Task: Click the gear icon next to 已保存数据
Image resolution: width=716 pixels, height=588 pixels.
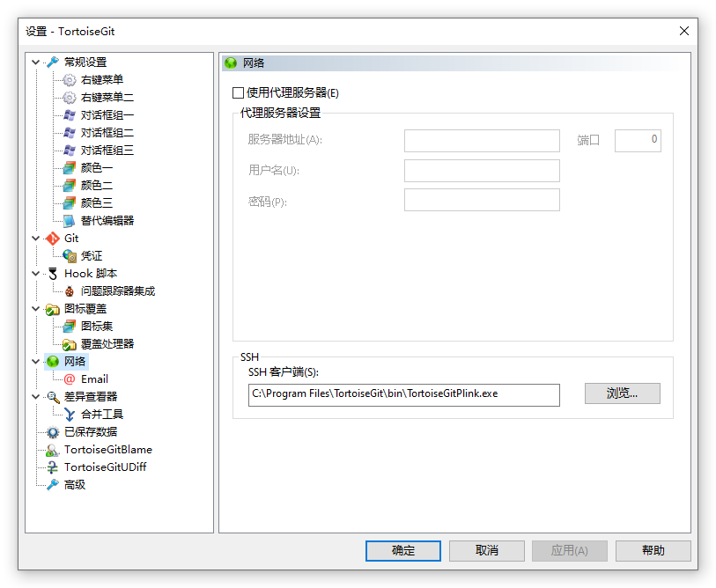Action: 53,432
